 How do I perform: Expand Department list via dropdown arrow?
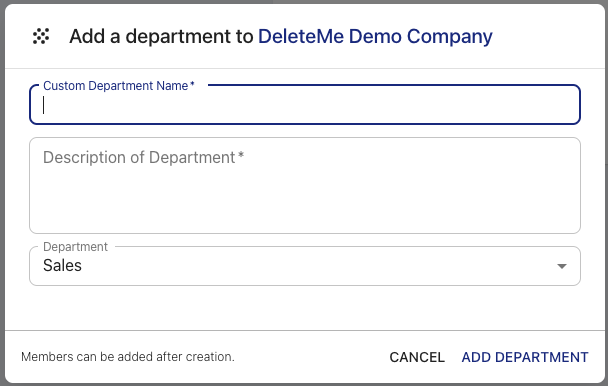562,266
